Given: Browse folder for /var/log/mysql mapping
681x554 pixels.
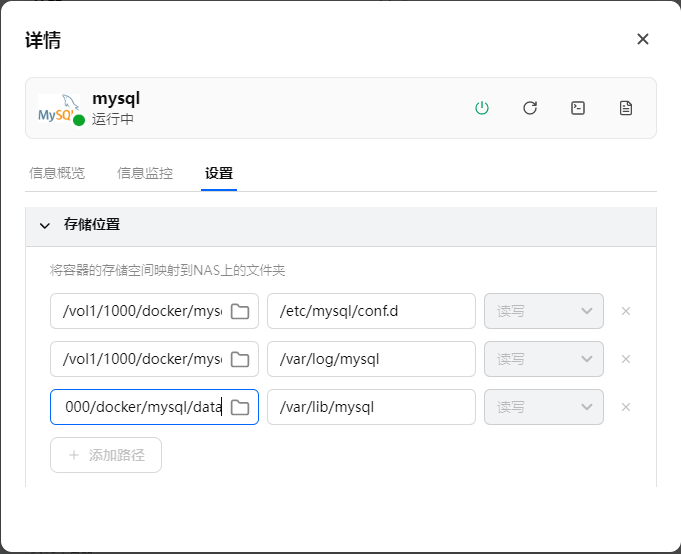Looking at the screenshot, I should pyautogui.click(x=240, y=359).
